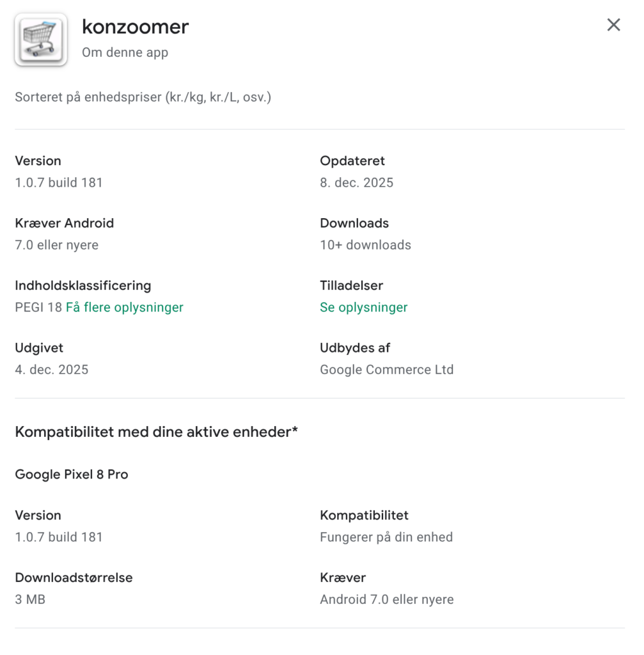This screenshot has height=655, width=644.
Task: Click the Indholdsklassificering label
Action: 83,285
